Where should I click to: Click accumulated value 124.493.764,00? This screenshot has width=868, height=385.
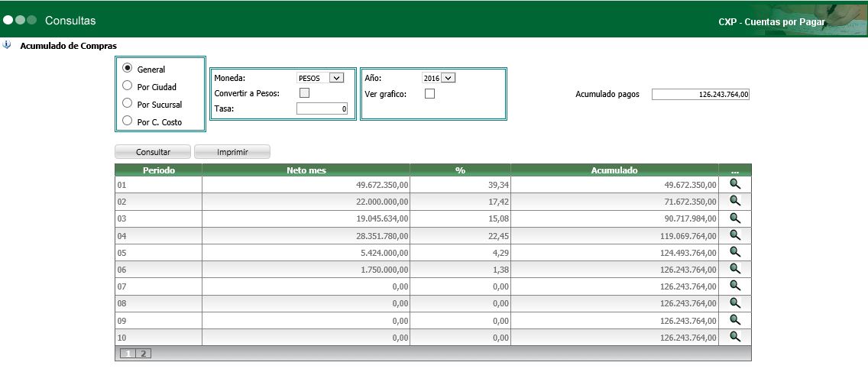pyautogui.click(x=688, y=253)
